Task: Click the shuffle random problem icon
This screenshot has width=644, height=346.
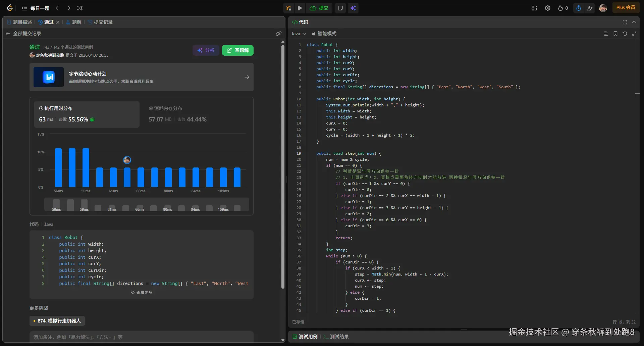Action: (x=80, y=8)
